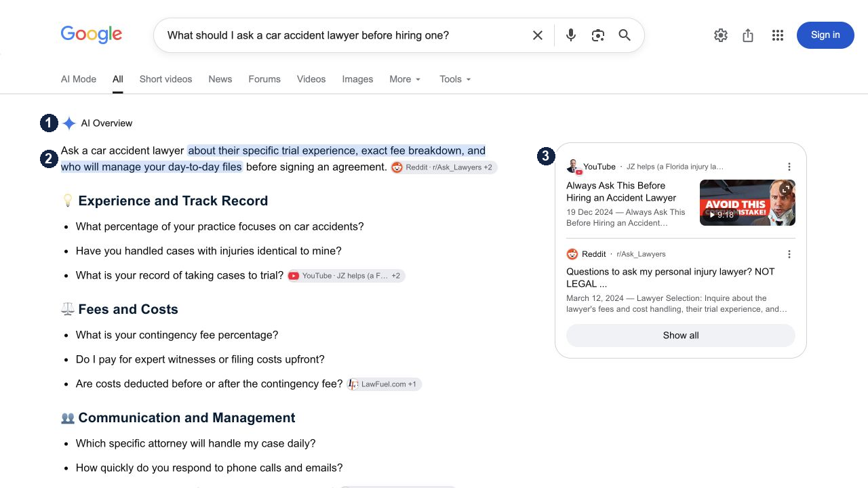Image resolution: width=868 pixels, height=488 pixels.
Task: Click the AI Overview sparkle icon
Action: [69, 123]
